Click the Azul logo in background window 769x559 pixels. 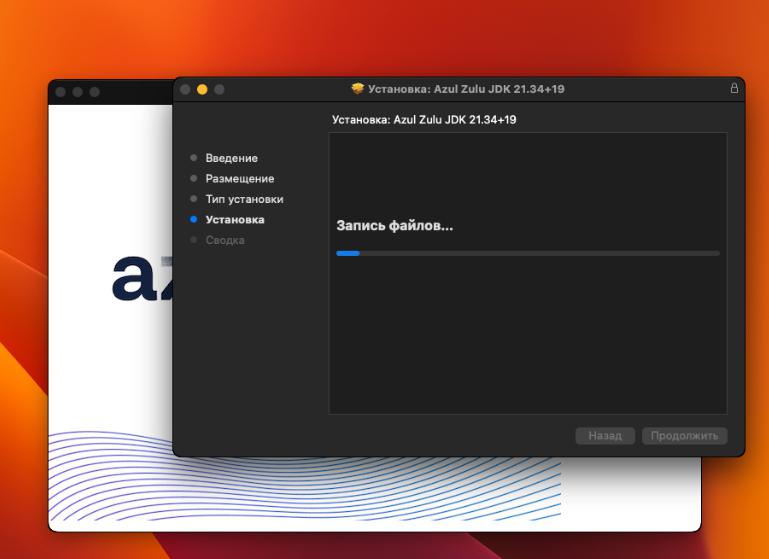(x=142, y=278)
